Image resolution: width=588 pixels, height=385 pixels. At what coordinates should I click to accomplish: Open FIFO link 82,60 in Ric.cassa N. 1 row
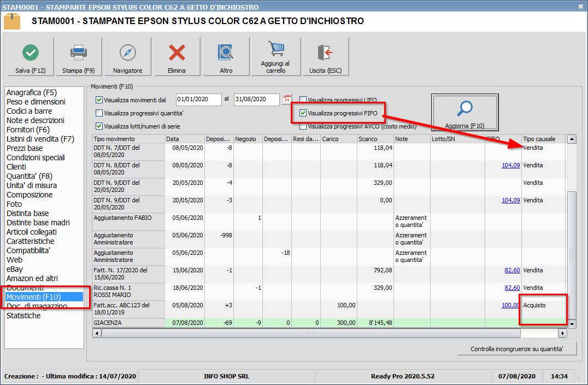512,288
